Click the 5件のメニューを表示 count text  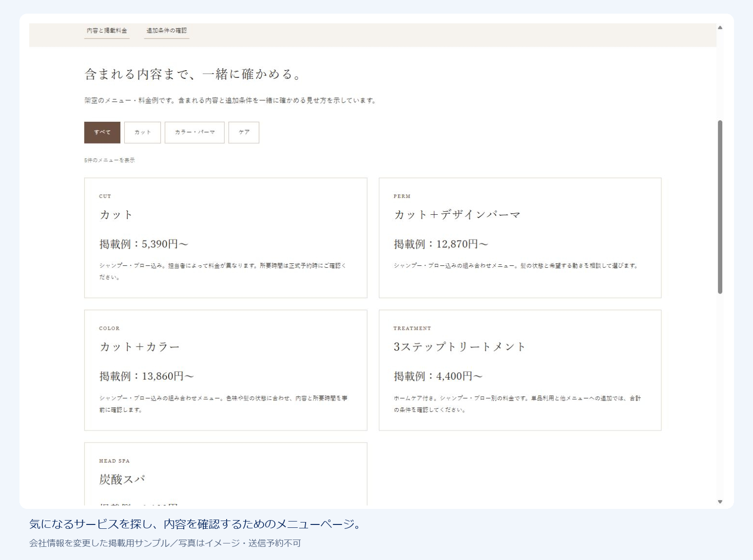tap(110, 160)
